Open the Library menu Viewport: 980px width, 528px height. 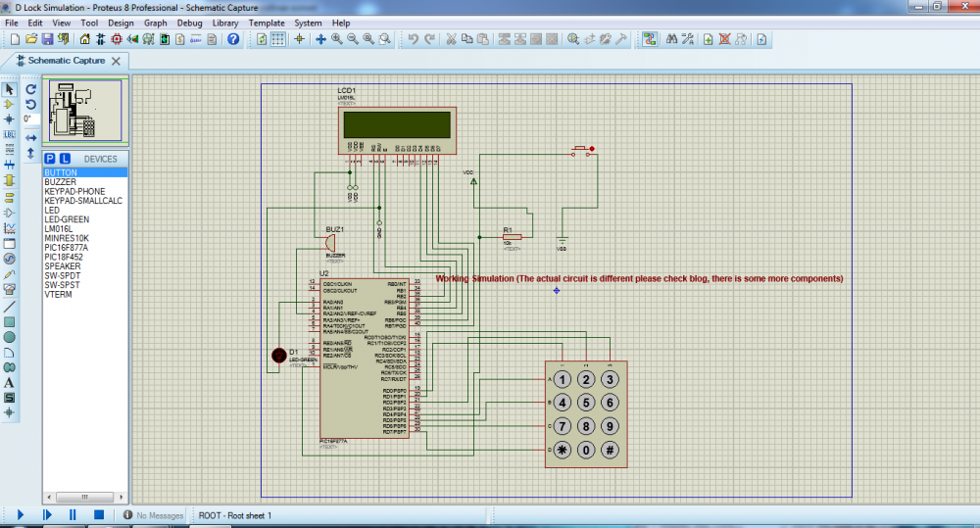224,23
